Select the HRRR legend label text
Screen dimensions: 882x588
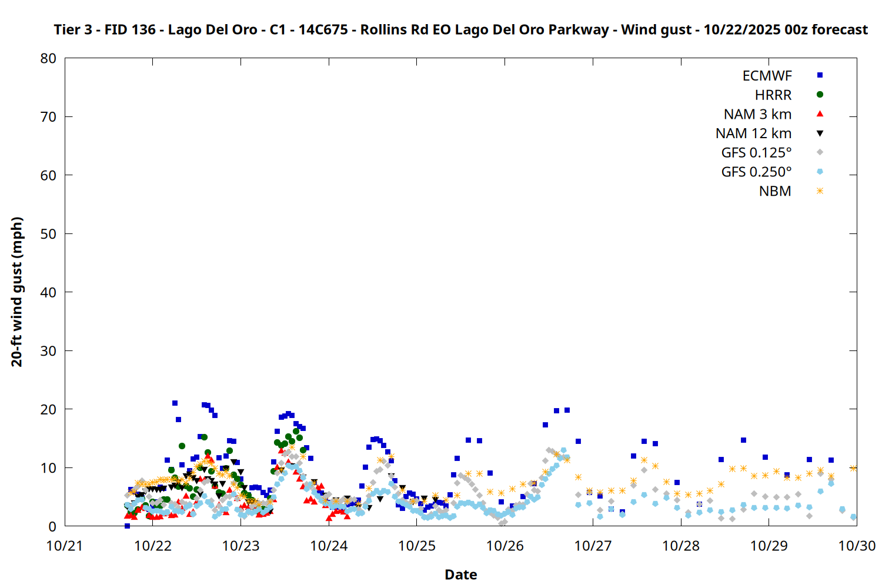pyautogui.click(x=773, y=95)
